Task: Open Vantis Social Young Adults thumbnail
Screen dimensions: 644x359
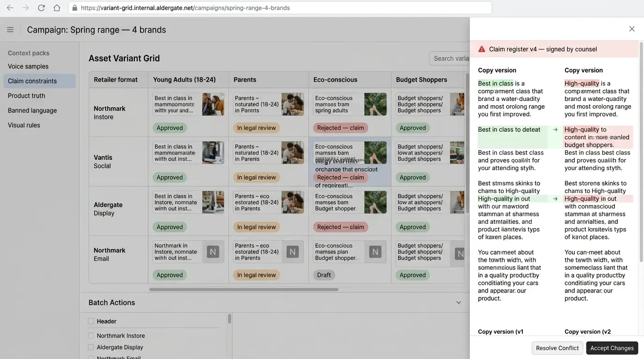Action: tap(213, 153)
